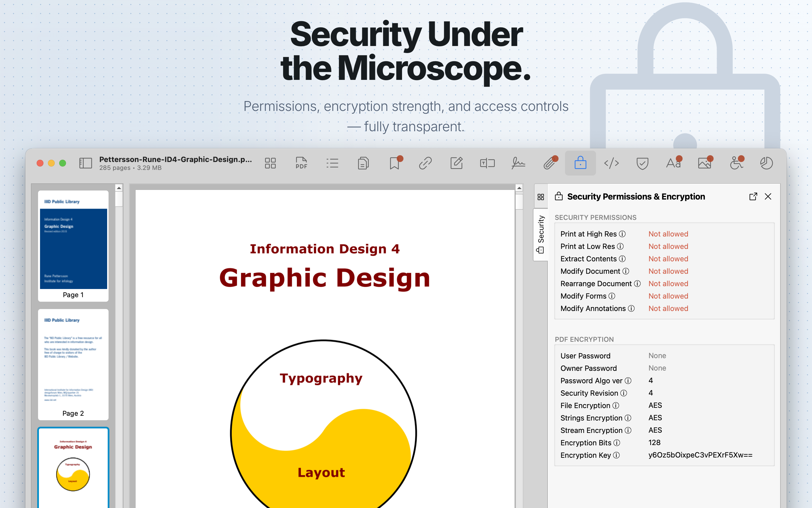
Task: Show info for Stream Encryption
Action: tap(628, 430)
